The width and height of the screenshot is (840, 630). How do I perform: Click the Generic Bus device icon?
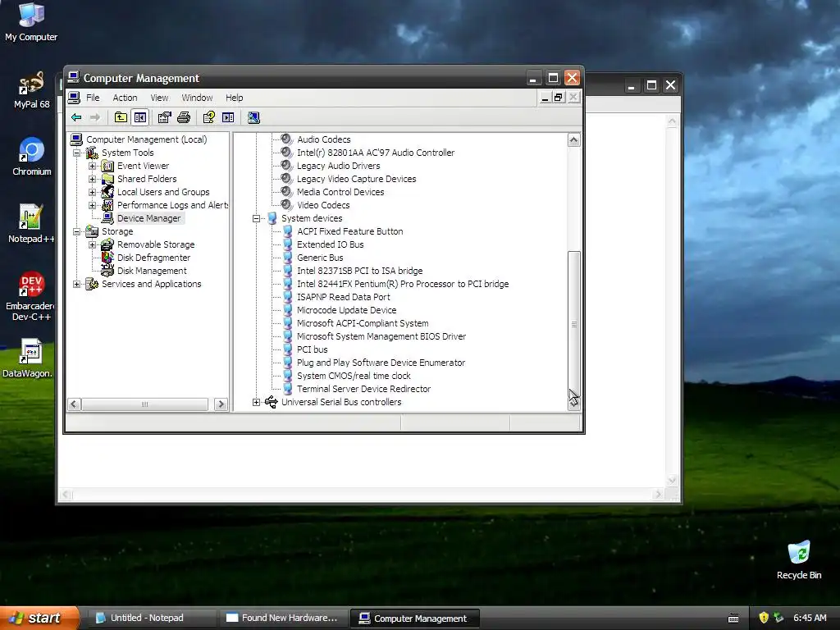[288, 258]
